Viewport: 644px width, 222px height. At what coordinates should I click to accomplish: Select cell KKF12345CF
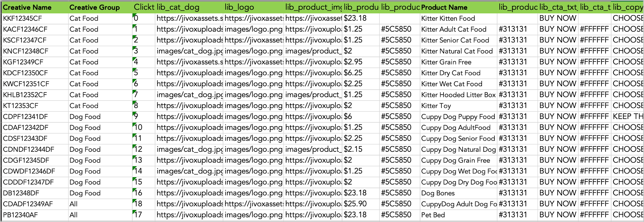35,18
